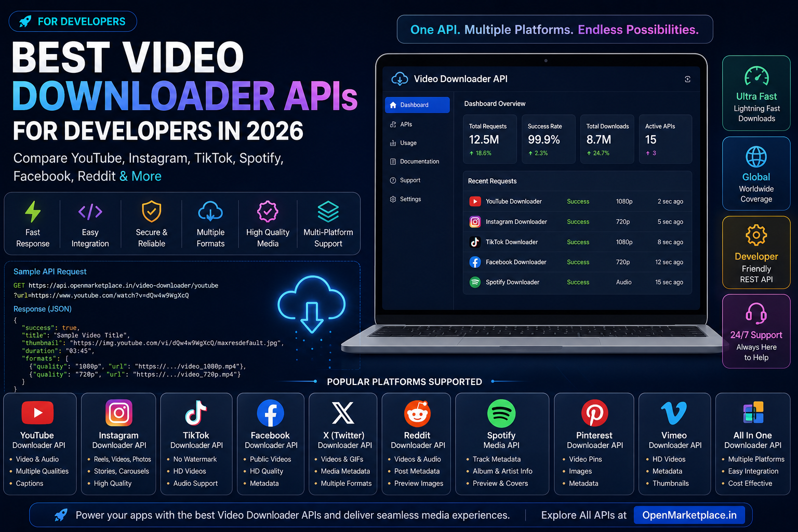Click "Thumbnails" under Vimeo Downloader API
This screenshot has height=532, width=798.
point(671,484)
